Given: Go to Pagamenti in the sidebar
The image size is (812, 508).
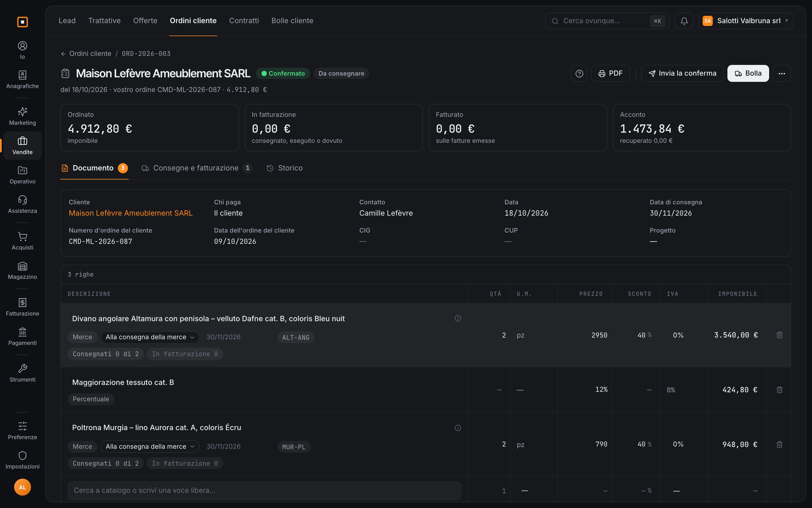Looking at the screenshot, I should click(x=23, y=336).
